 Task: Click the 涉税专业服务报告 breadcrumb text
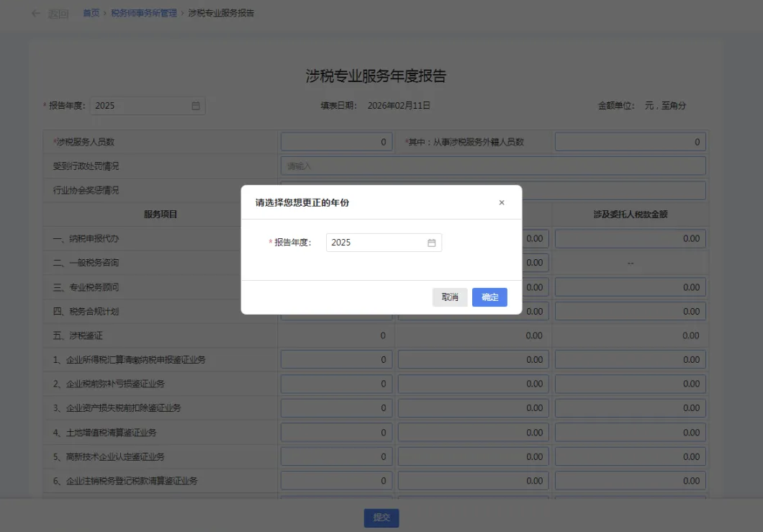click(221, 13)
